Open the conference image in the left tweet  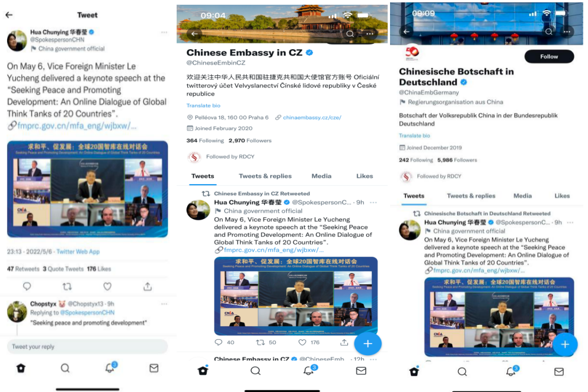tap(87, 189)
